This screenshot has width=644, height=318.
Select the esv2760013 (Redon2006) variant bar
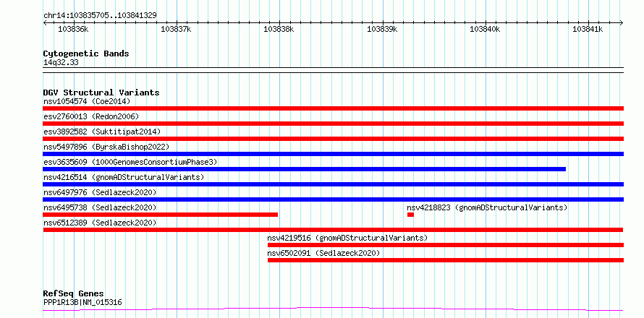click(x=333, y=124)
